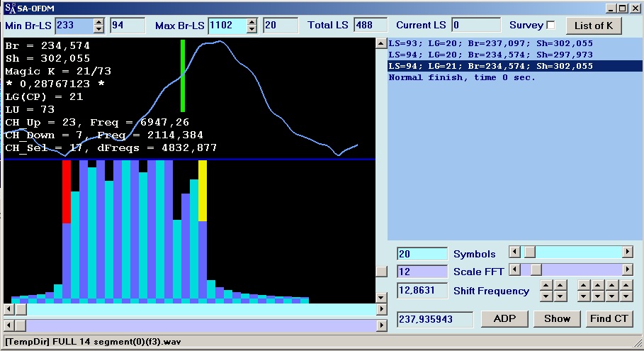This screenshot has height=351, width=644.
Task: Click the green marker on the curve
Action: (183, 76)
